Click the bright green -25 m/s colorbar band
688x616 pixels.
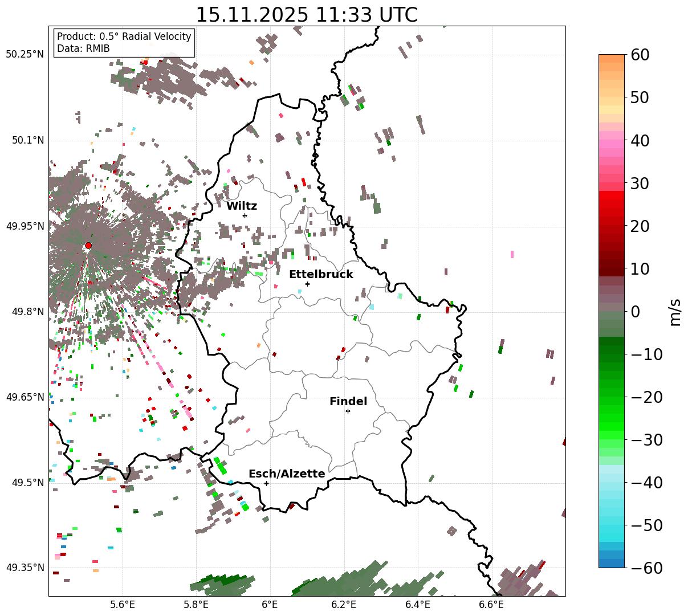click(612, 417)
